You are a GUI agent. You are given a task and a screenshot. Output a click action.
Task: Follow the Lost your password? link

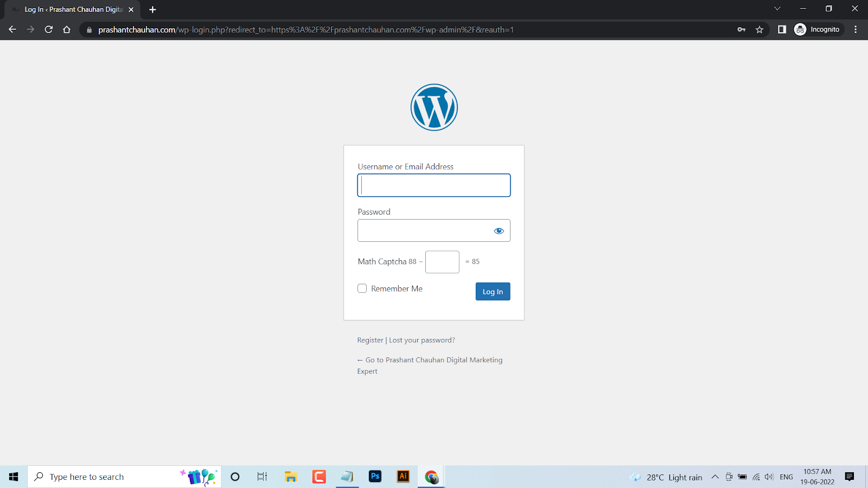(422, 340)
